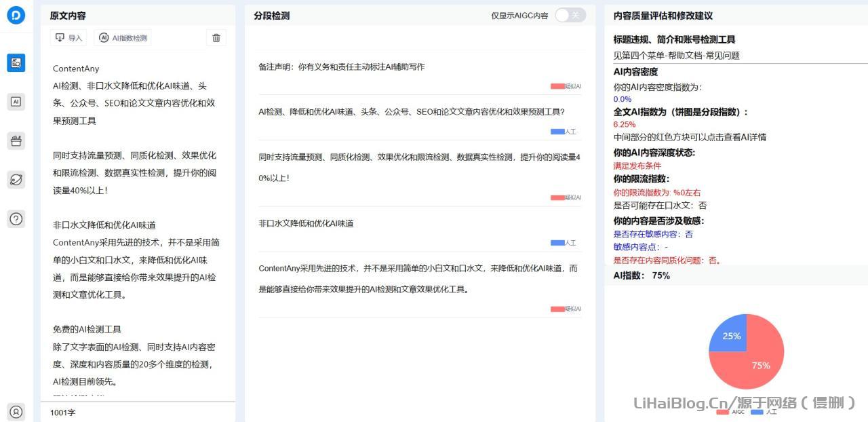Open the help question mark icon
The height and width of the screenshot is (422, 868).
click(16, 218)
